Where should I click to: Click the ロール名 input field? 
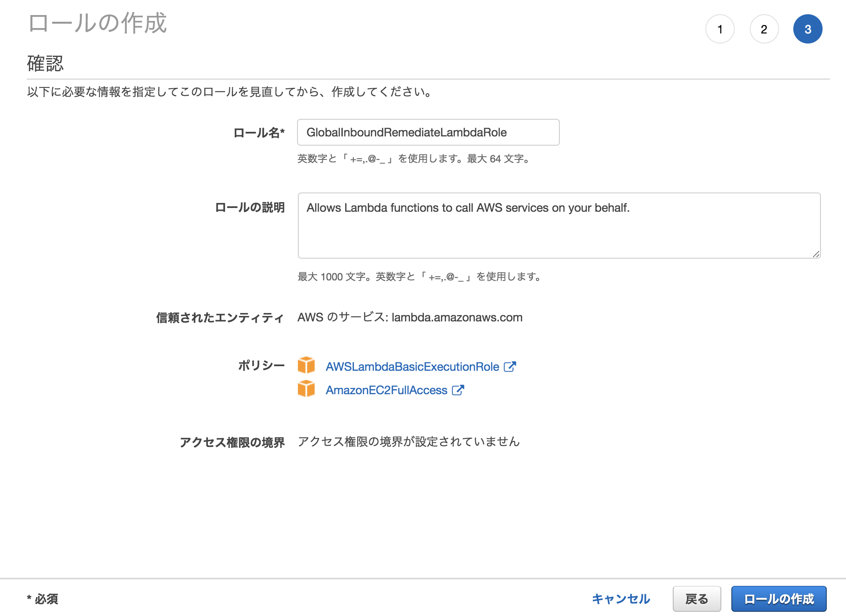click(428, 132)
